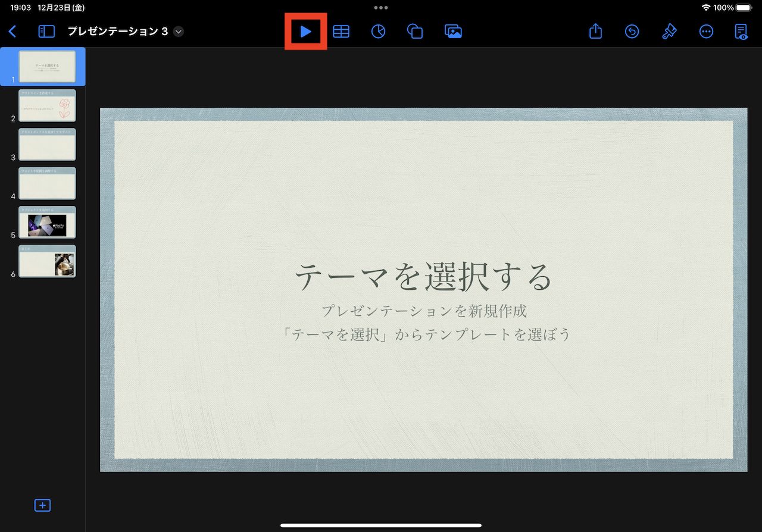The width and height of the screenshot is (762, 532).
Task: Undo the last action
Action: pos(632,32)
